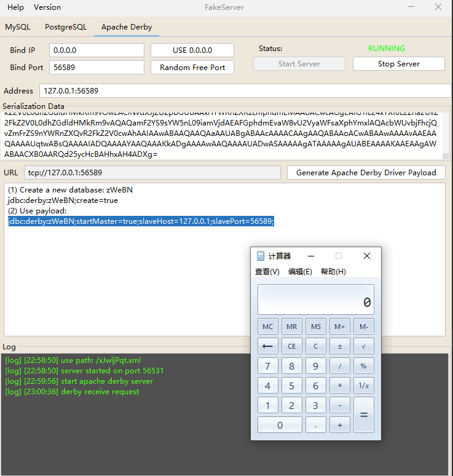Click the Calculator square root button
Image resolution: width=453 pixels, height=476 pixels.
coord(364,346)
